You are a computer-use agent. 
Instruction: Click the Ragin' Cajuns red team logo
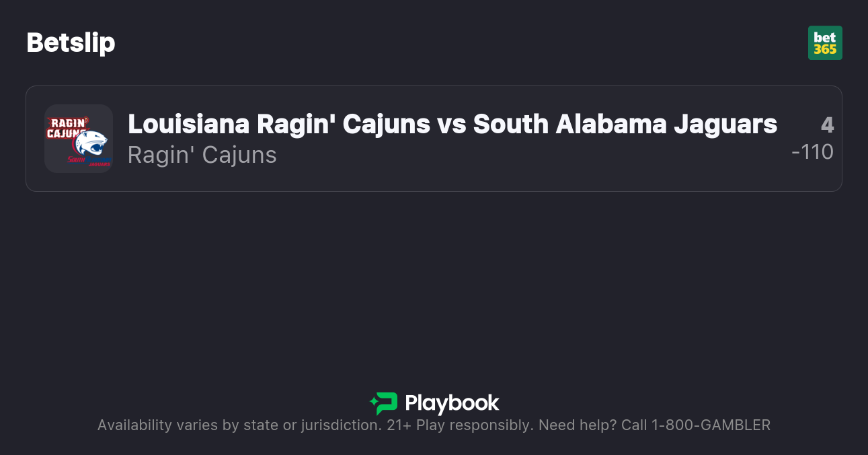[x=67, y=127]
